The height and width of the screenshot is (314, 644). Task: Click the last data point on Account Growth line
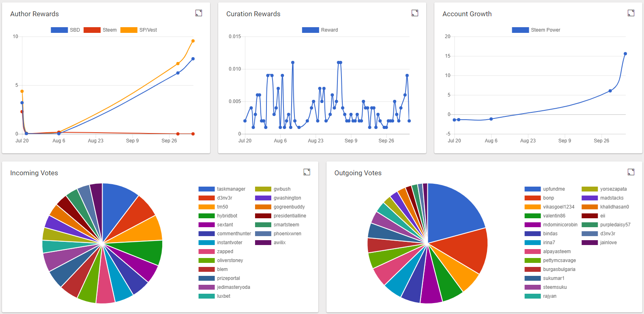[625, 54]
